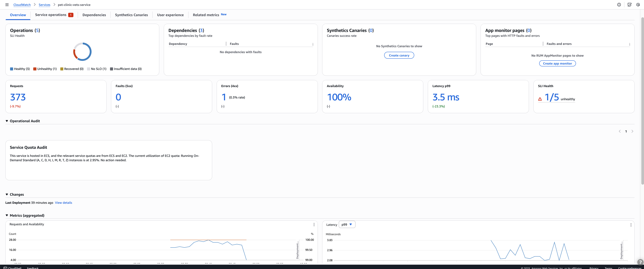Switch to the Dependencies tab

click(94, 15)
